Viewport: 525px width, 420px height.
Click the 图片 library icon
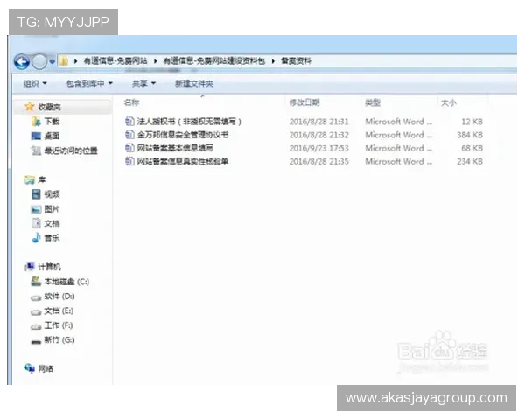click(x=36, y=209)
